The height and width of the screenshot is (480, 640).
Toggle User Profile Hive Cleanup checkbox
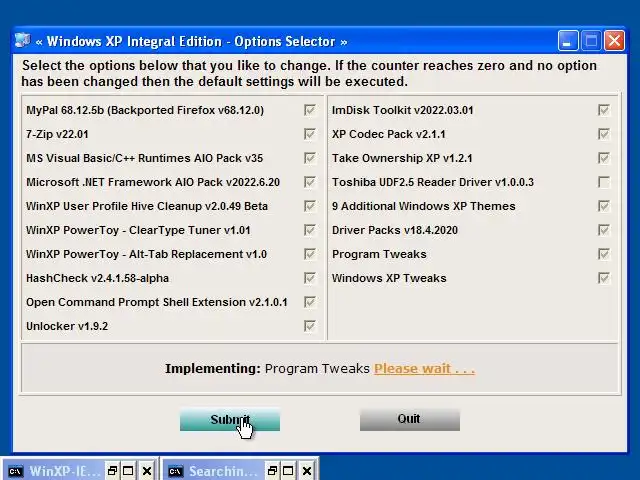[x=309, y=206]
